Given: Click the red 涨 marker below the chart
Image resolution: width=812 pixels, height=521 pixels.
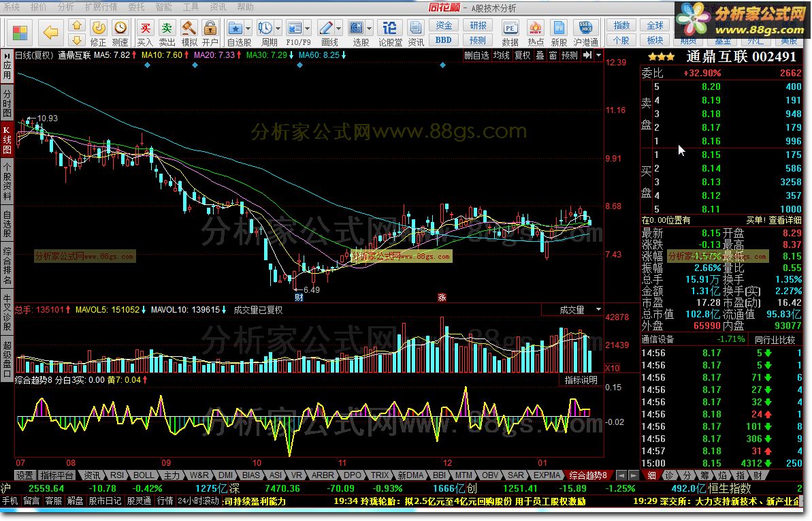Looking at the screenshot, I should click(442, 298).
